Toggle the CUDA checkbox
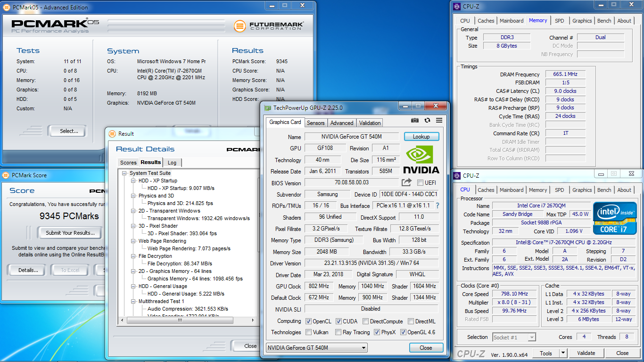This screenshot has width=644, height=362. [339, 321]
